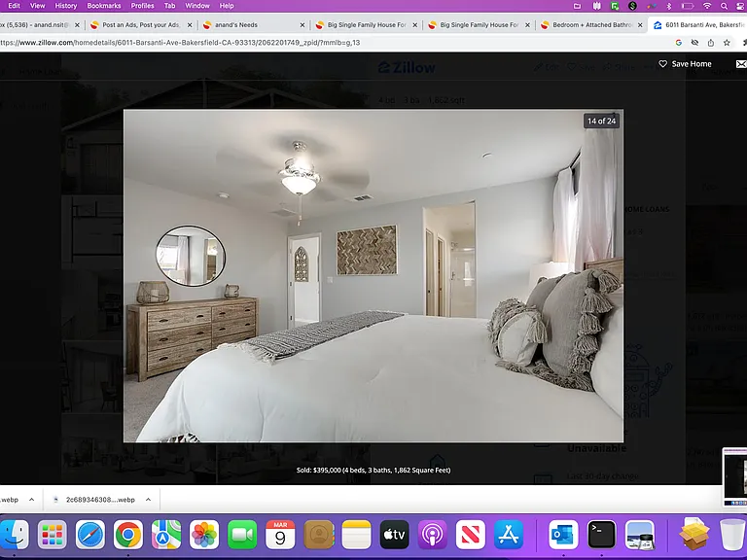Expand options for the first webp download
This screenshot has width=747, height=560.
pos(31,500)
